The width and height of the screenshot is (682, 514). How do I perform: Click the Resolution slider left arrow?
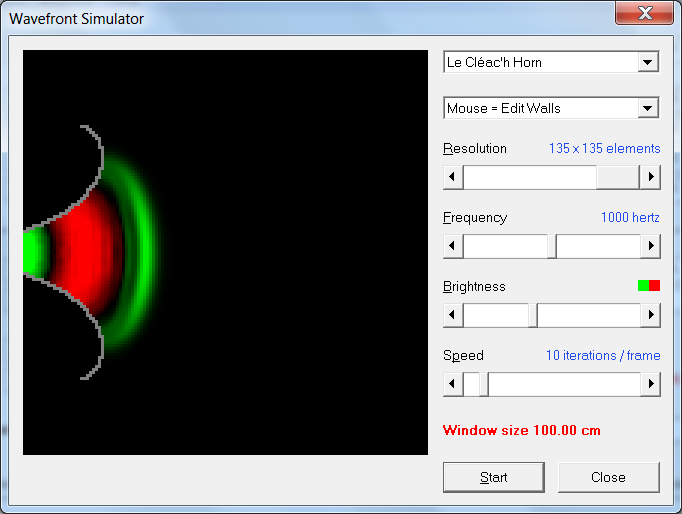[x=453, y=177]
